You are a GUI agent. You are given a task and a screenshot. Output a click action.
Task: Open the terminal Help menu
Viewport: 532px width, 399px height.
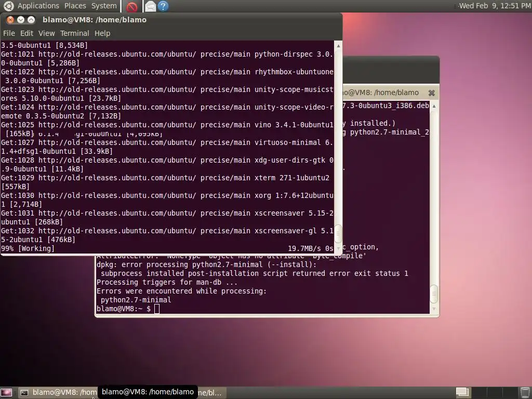(x=102, y=33)
